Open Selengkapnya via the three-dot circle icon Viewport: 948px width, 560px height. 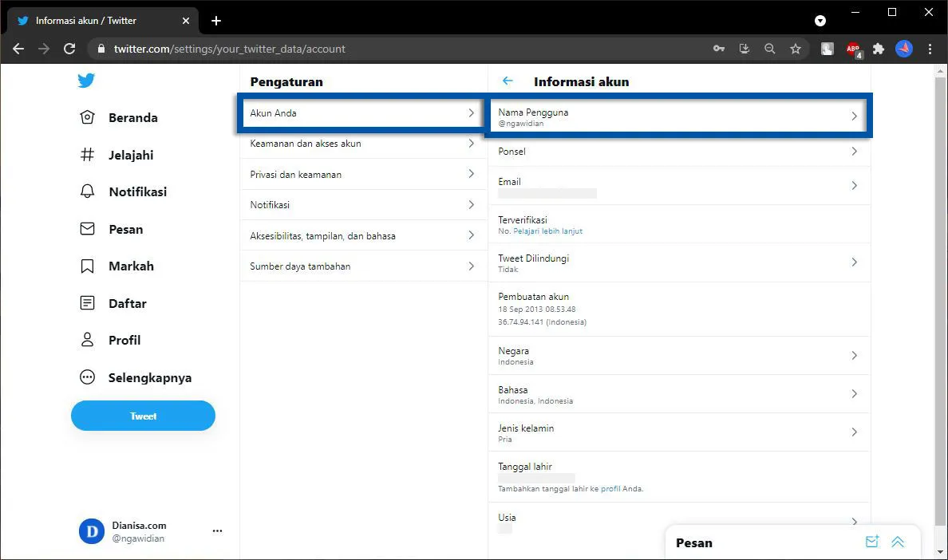[86, 377]
